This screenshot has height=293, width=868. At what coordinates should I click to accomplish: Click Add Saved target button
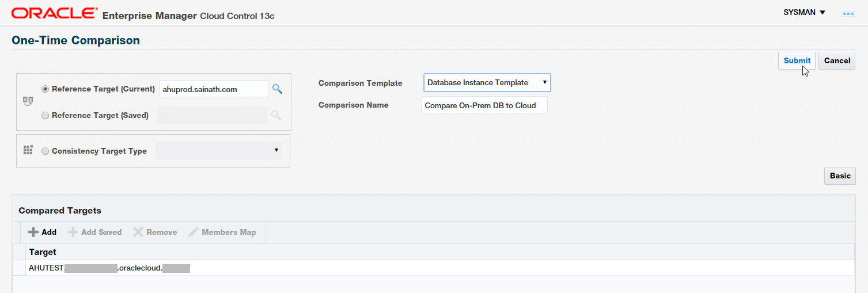(95, 232)
